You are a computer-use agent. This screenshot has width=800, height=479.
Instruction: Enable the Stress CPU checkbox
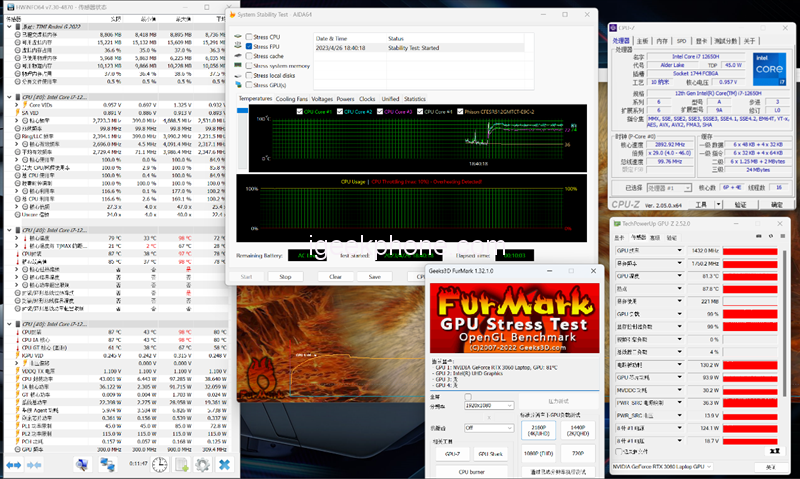pos(249,37)
